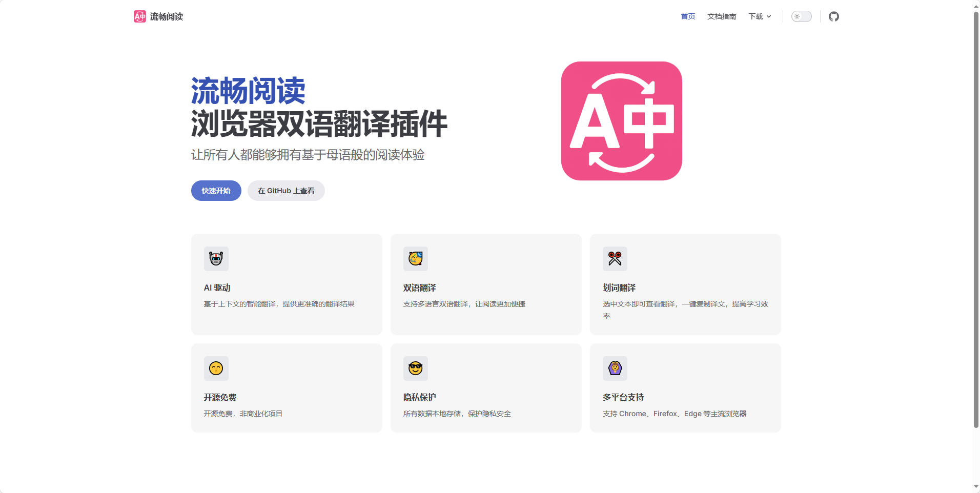Click the scissors icon on 划词翻译 card
This screenshot has width=980, height=493.
[x=615, y=259]
